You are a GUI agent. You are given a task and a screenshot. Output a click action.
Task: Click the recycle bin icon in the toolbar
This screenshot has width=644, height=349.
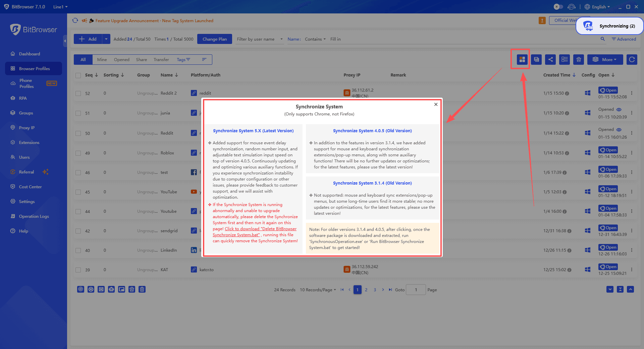click(578, 59)
